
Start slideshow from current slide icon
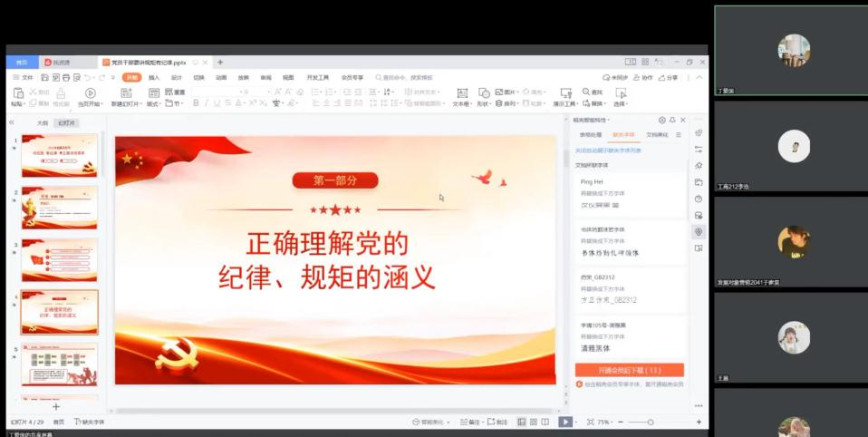click(x=91, y=93)
